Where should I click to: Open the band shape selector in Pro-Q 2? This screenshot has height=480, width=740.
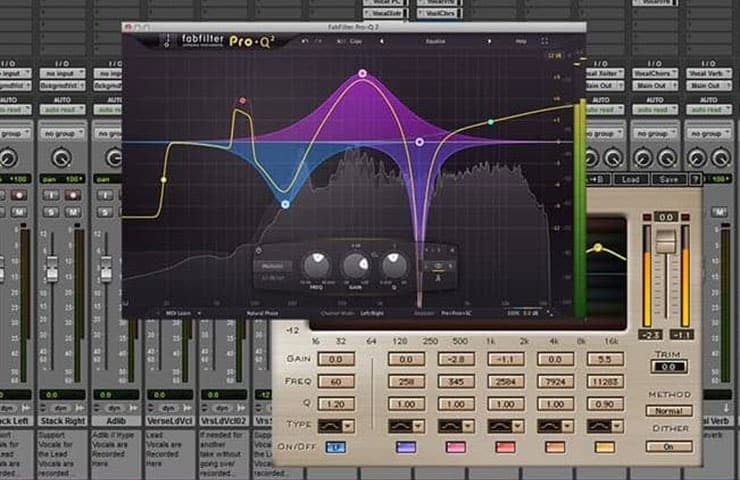tap(272, 266)
